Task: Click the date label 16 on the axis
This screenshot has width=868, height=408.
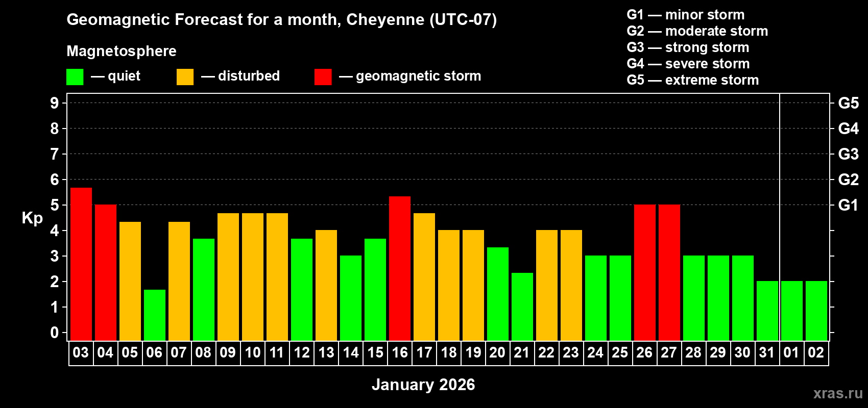Action: (x=400, y=352)
